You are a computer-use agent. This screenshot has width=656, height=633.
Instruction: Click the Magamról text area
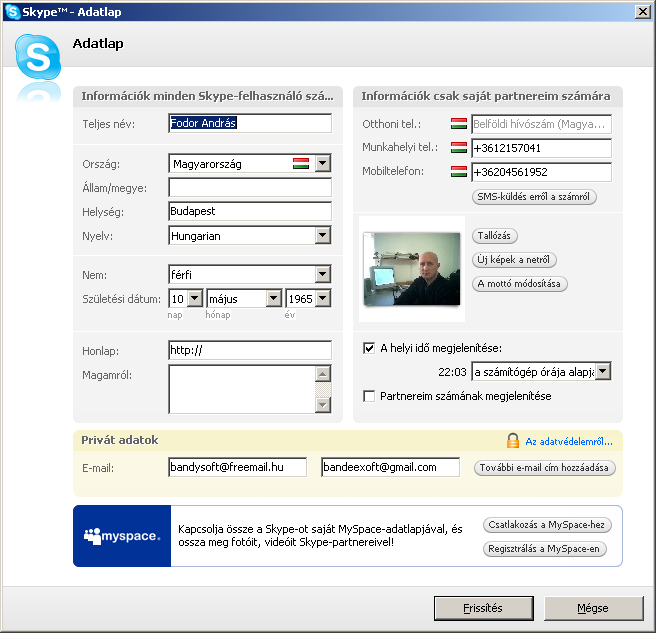[242, 389]
